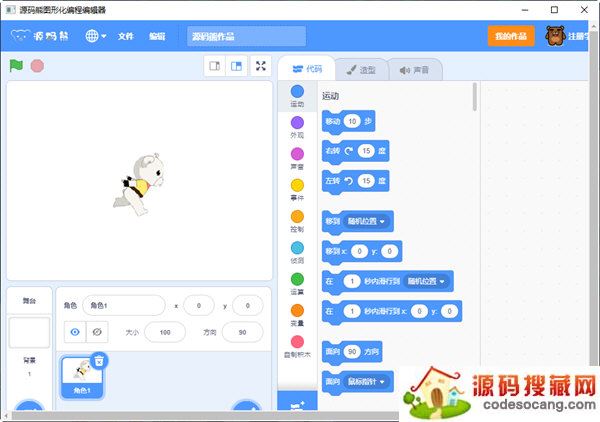Click the sprite y position field

248,305
